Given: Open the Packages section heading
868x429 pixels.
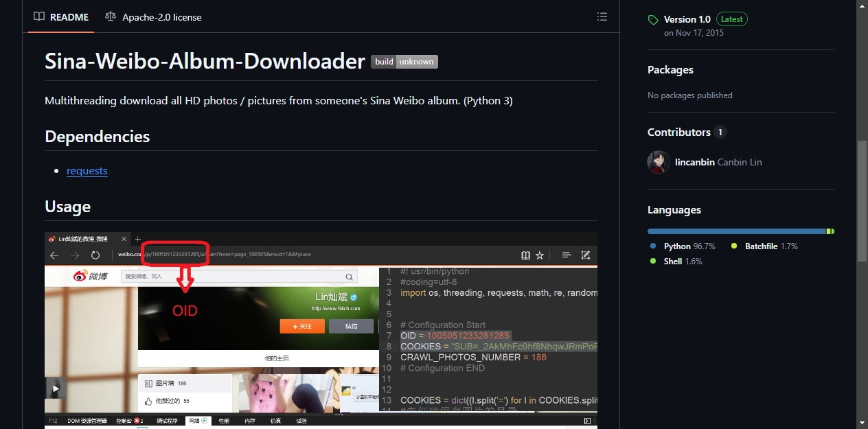Looking at the screenshot, I should click(670, 69).
